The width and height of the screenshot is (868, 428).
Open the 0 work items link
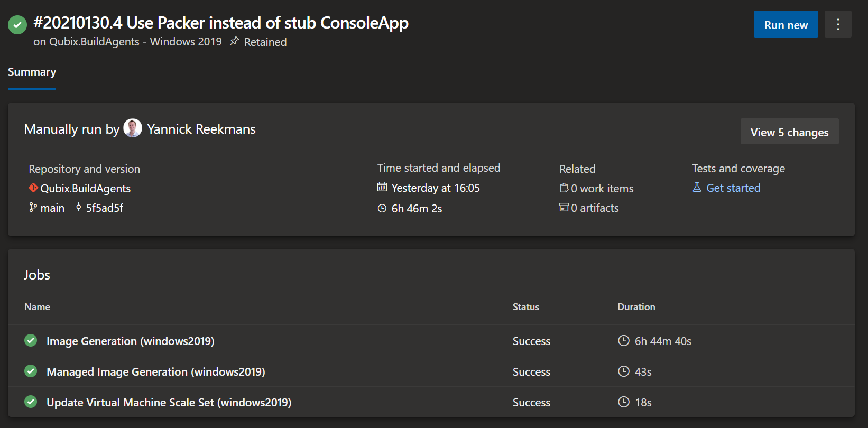(x=602, y=189)
